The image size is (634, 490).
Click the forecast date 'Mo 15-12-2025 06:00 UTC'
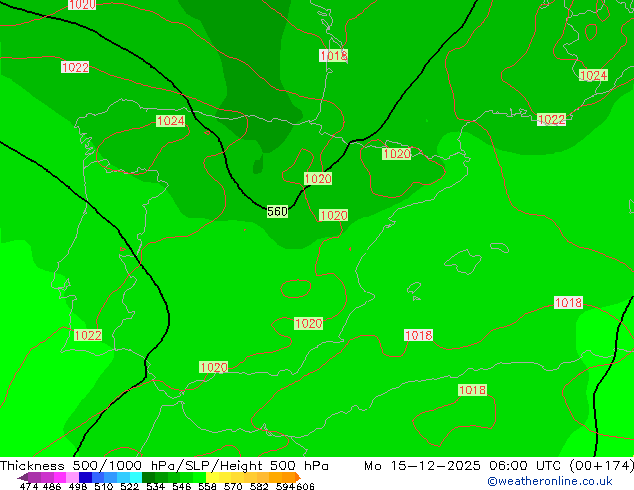(464, 466)
